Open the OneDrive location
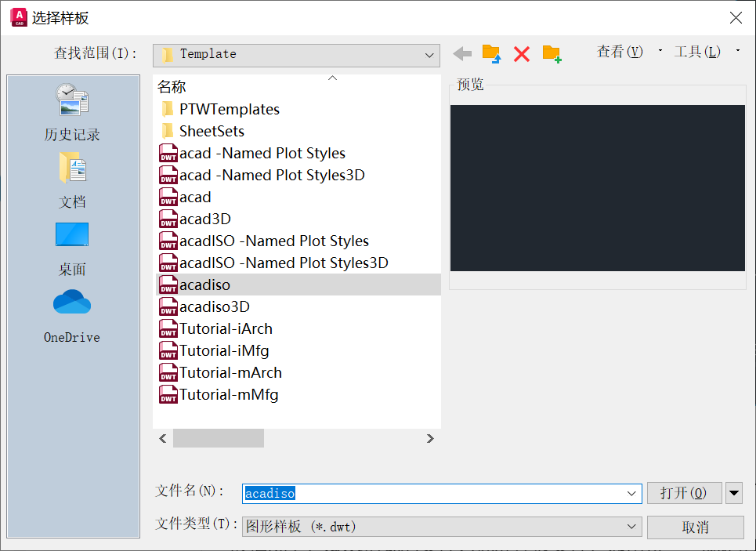Screen dimensions: 756x551 click(x=72, y=315)
